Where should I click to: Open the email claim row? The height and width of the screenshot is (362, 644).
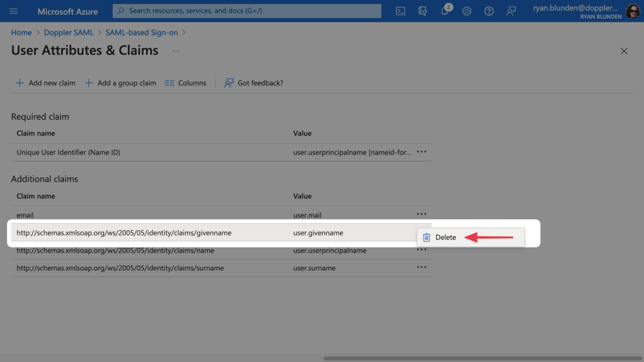click(x=221, y=215)
